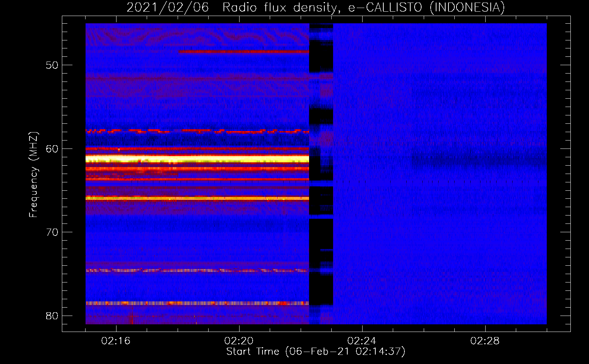Click the date '2021/02/06' in the title
Viewport: 589px width, 364px height.
(x=168, y=7)
